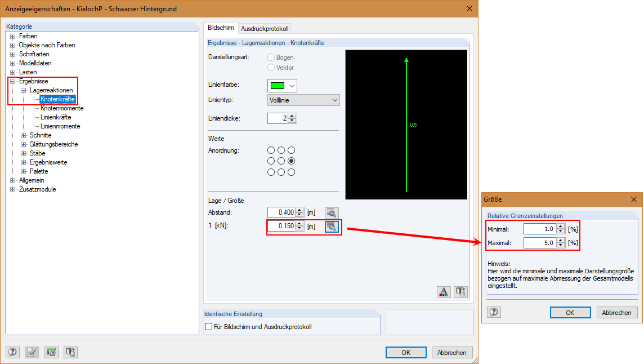Viewport: 644px width, 364px height.
Task: Click the 1 [kN] 0.150 input field
Action: tap(281, 226)
